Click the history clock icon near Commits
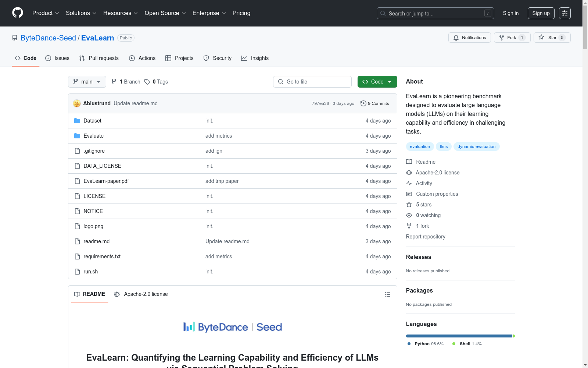 (363, 103)
